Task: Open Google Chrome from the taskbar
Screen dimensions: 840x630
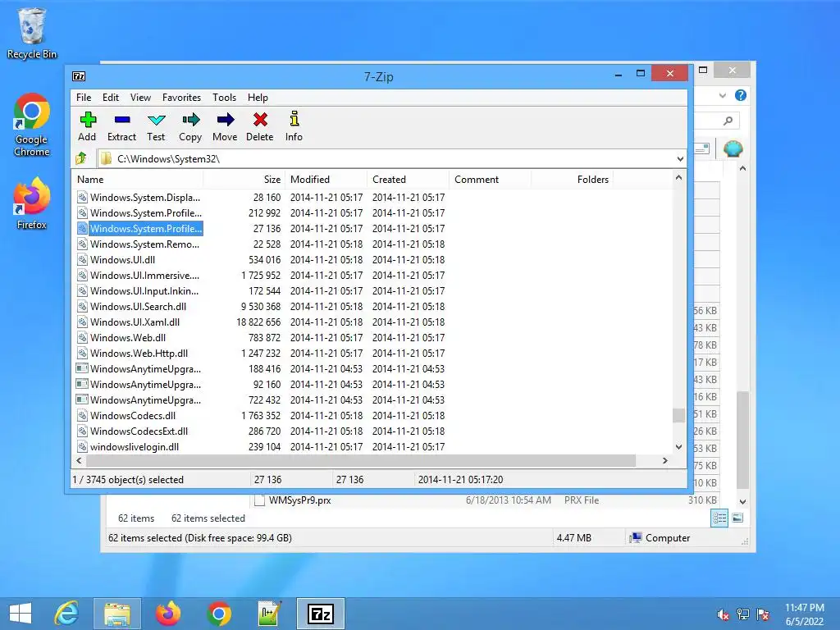Action: (218, 614)
